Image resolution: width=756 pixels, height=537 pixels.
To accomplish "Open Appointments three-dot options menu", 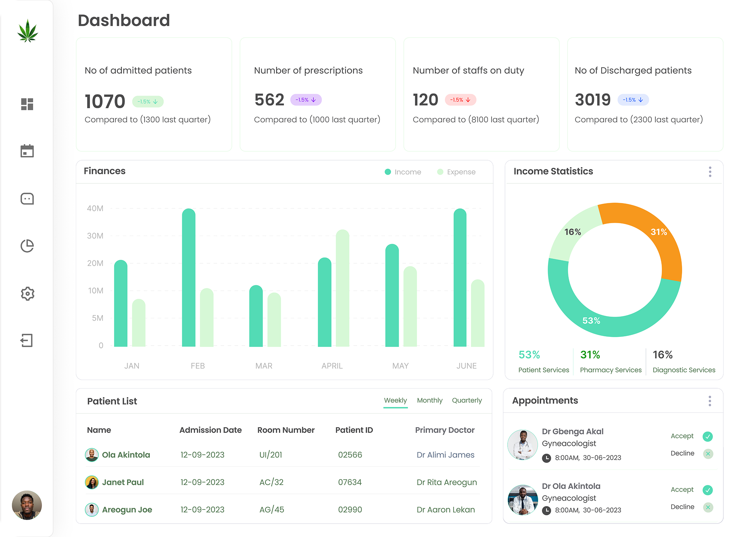I will pyautogui.click(x=709, y=401).
